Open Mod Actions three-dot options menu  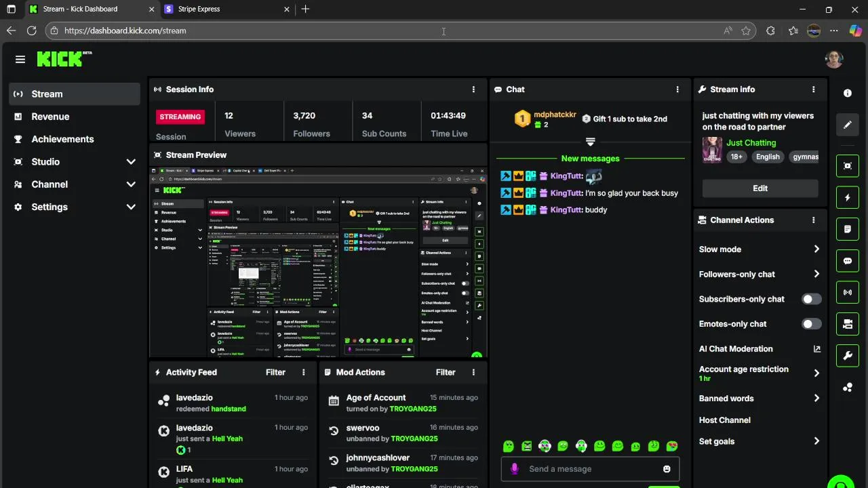[473, 372]
